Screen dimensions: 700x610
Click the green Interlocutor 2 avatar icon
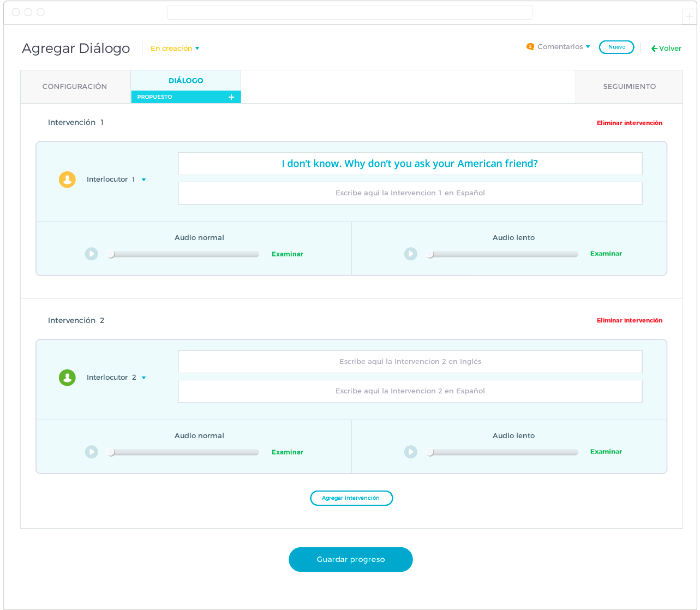67,378
